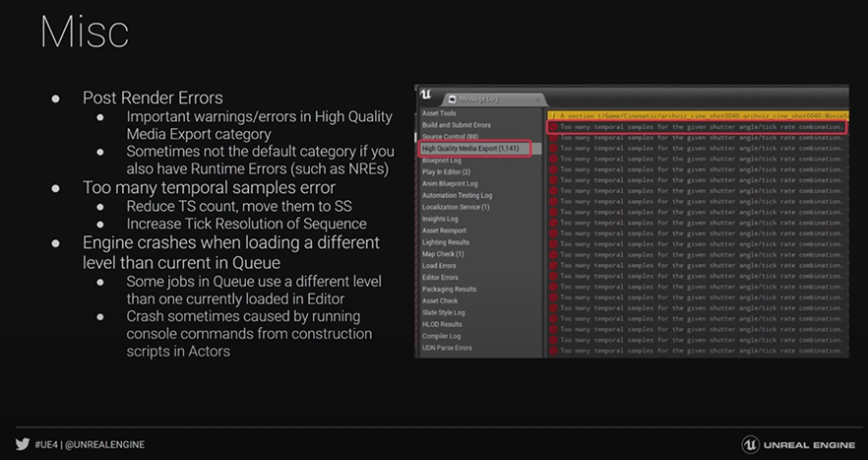This screenshot has height=460, width=868.
Task: Open the UDN Parse Errors category
Action: tap(447, 348)
